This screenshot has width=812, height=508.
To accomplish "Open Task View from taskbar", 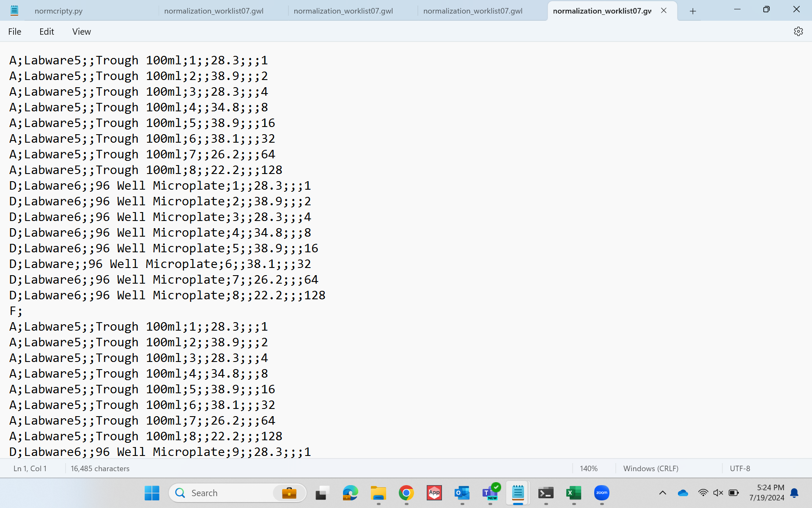I will [322, 493].
